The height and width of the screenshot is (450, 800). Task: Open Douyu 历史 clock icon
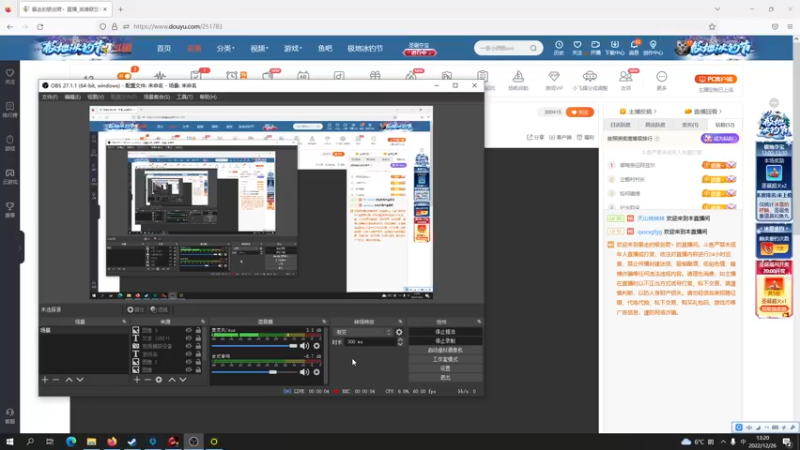(x=559, y=47)
